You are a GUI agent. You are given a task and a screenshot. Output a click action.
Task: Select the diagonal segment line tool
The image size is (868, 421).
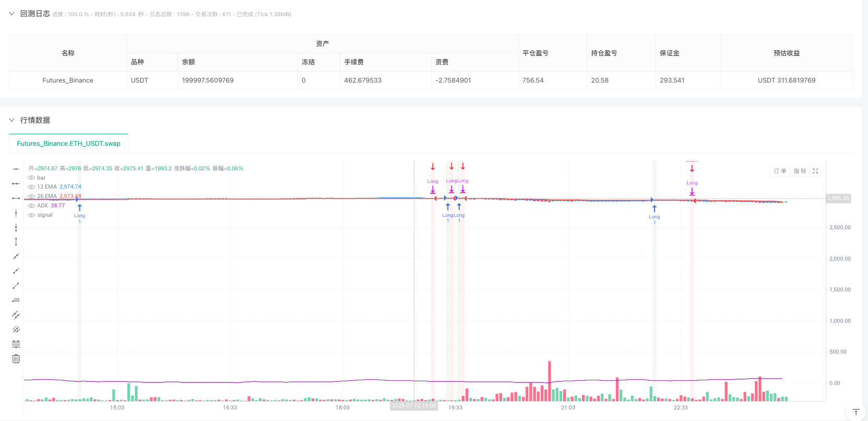pos(16,286)
